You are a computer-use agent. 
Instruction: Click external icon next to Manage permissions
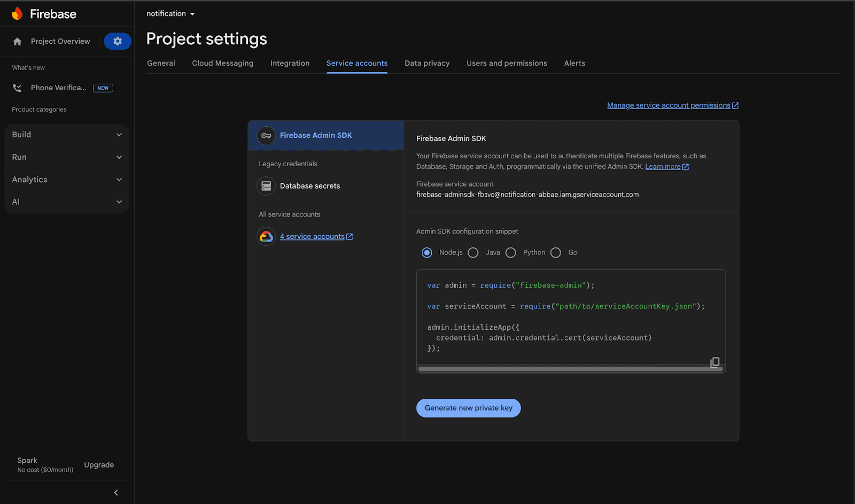(735, 105)
